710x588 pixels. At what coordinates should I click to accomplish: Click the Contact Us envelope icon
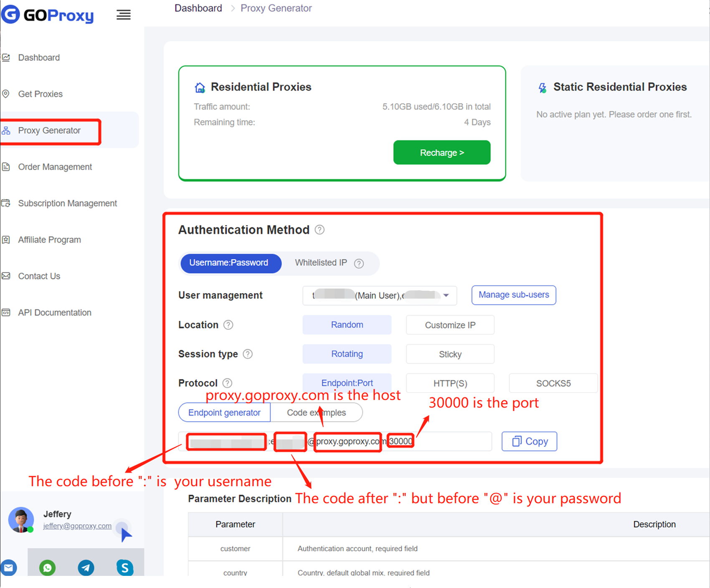pyautogui.click(x=6, y=276)
